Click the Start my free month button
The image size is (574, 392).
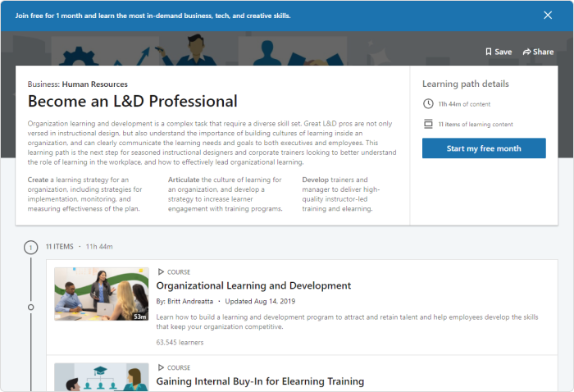(484, 148)
